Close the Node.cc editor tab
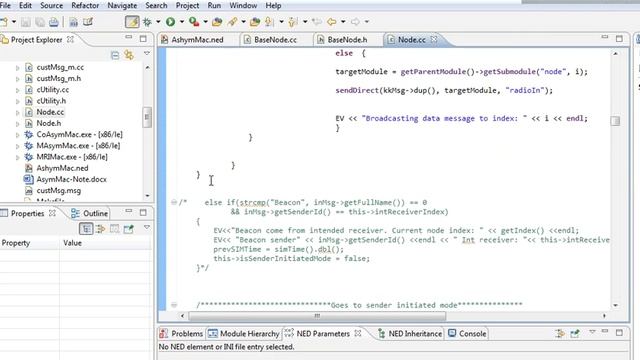 click(x=434, y=39)
